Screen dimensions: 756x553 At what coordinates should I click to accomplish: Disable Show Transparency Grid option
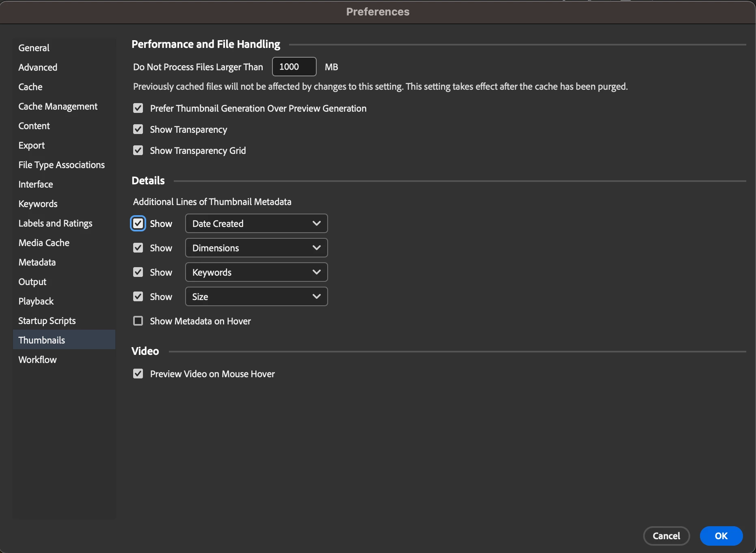click(138, 150)
